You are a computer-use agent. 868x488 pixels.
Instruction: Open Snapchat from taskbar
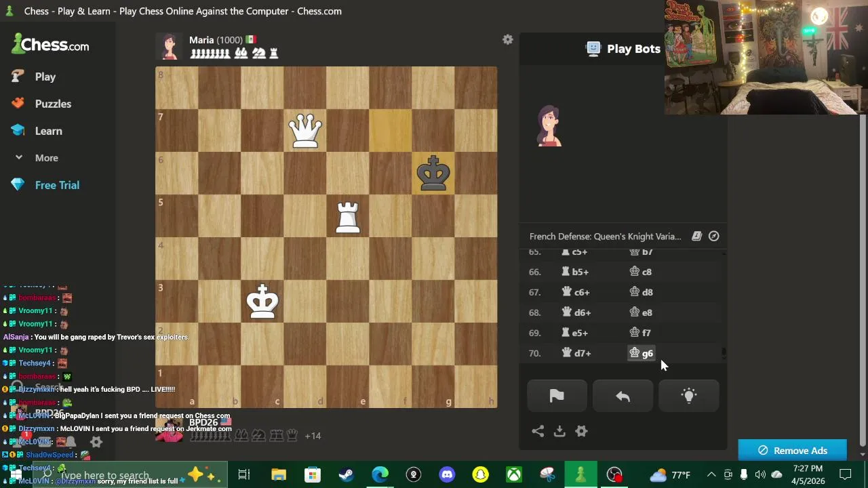[x=480, y=475]
